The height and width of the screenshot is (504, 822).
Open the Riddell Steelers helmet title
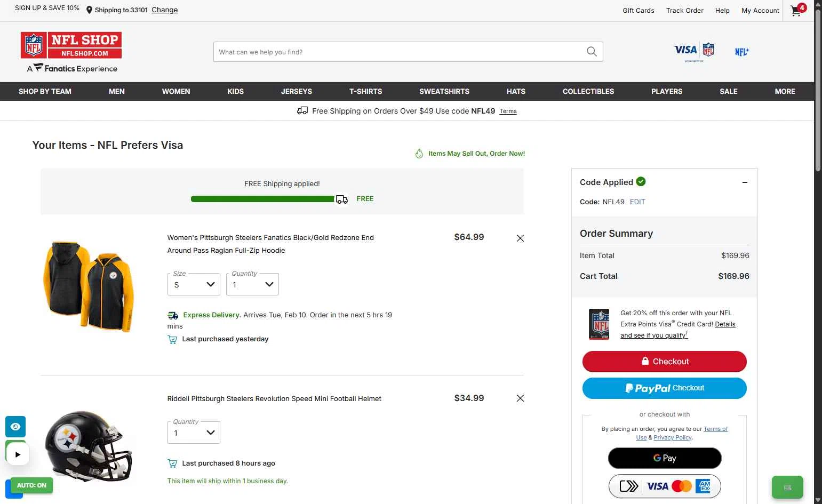click(x=274, y=399)
